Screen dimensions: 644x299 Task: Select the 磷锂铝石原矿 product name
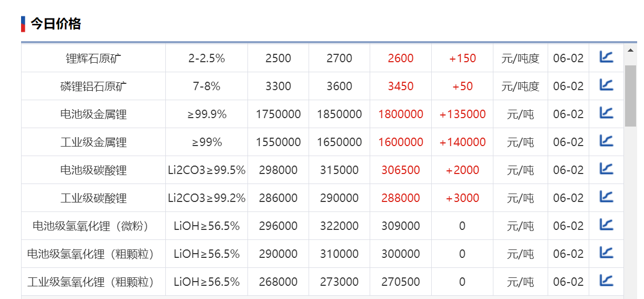tap(93, 86)
